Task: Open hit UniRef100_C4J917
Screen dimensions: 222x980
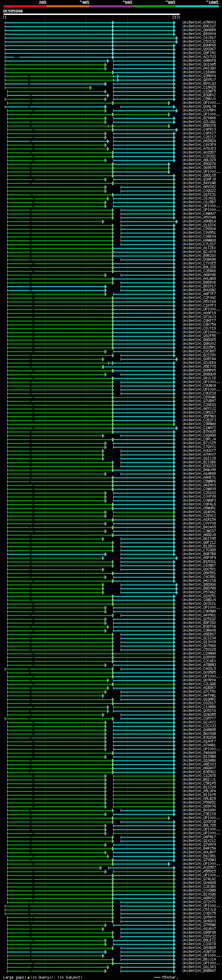Action: tap(199, 38)
